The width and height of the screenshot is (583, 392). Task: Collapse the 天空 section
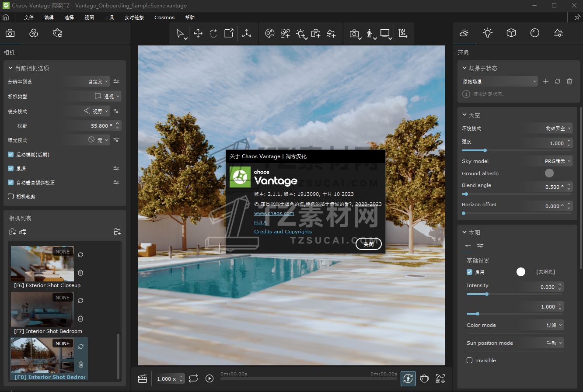464,115
